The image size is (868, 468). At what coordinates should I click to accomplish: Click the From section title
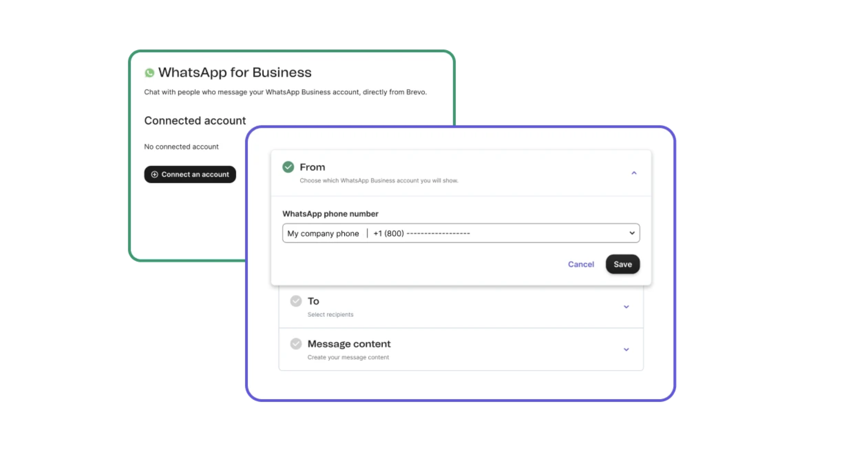tap(312, 167)
